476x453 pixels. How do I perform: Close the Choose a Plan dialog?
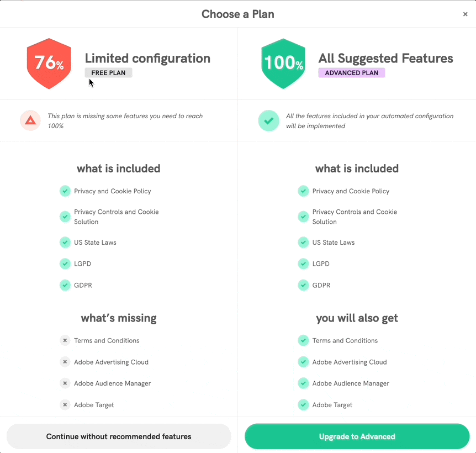tap(465, 14)
